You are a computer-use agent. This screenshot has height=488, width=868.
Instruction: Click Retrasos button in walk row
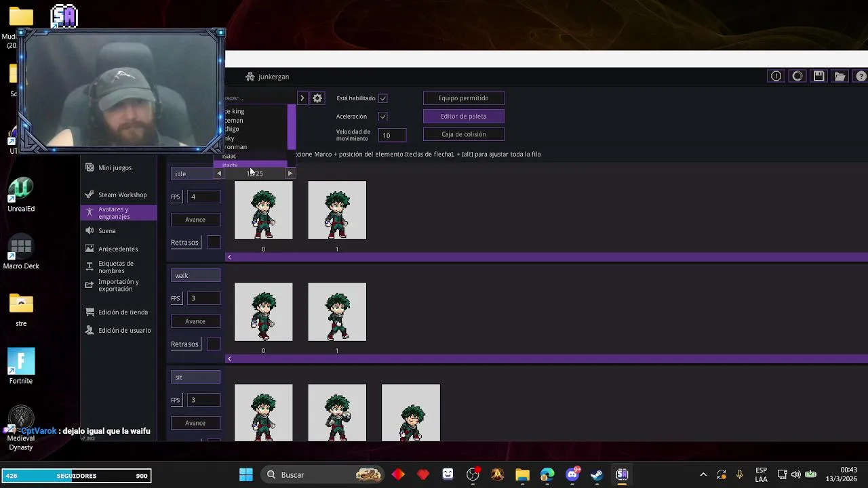pos(184,344)
